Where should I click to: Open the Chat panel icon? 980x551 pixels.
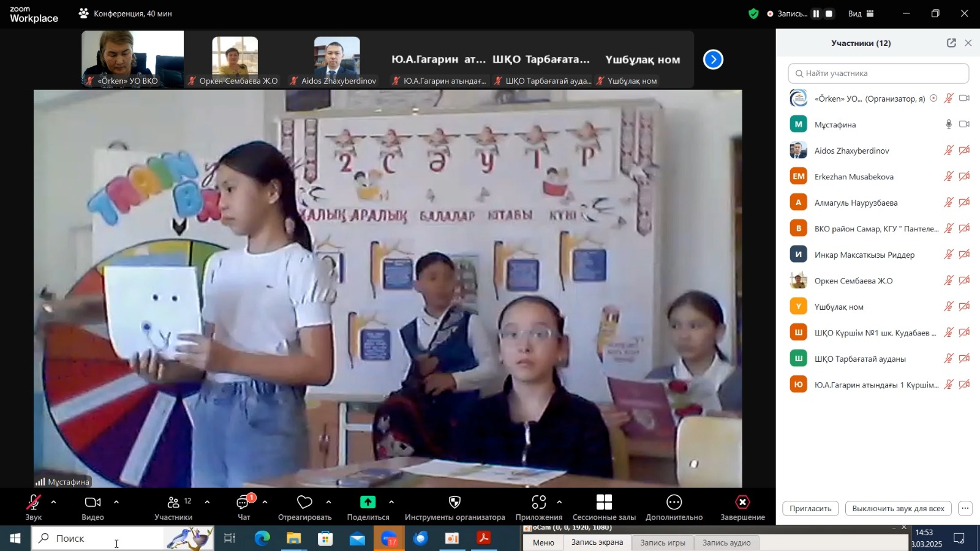[244, 503]
